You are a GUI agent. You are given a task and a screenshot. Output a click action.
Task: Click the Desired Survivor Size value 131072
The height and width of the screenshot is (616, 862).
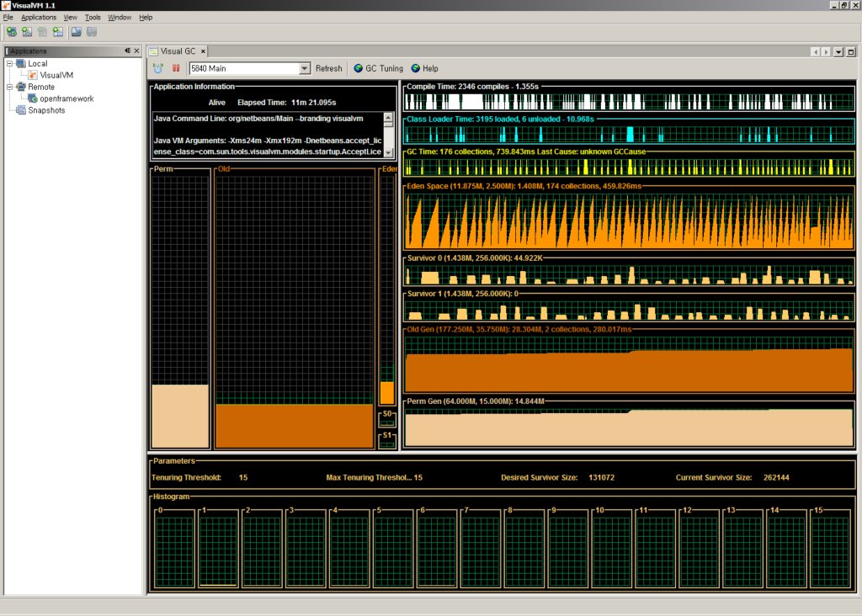[601, 477]
